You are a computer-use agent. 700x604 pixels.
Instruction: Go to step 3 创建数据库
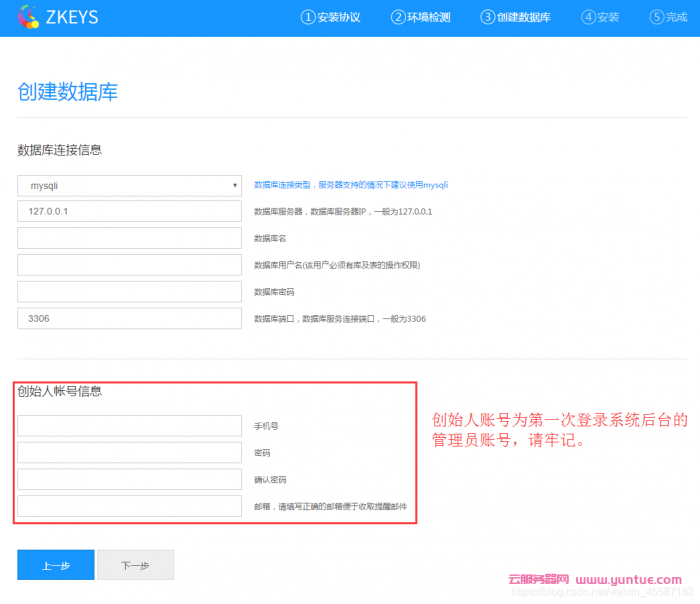(x=515, y=17)
